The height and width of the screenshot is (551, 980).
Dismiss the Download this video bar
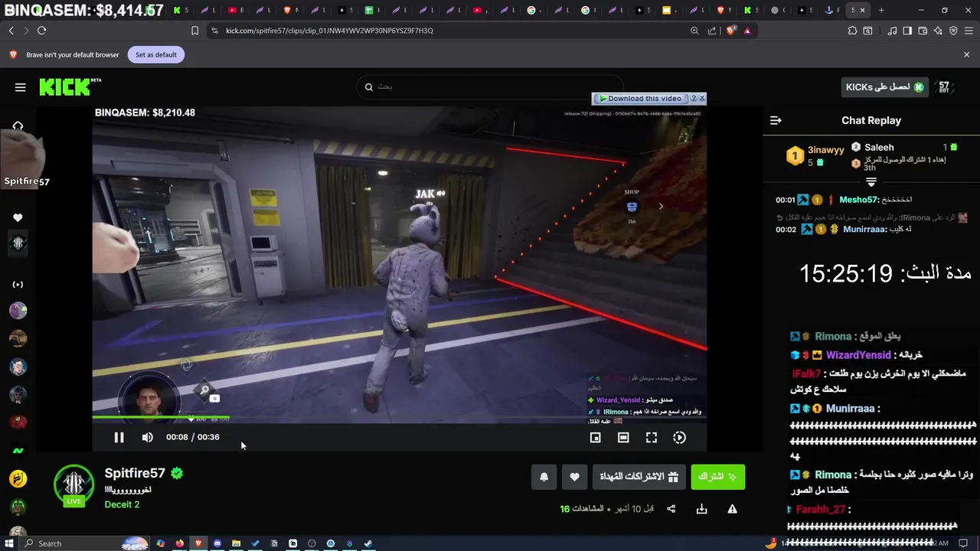pyautogui.click(x=701, y=98)
